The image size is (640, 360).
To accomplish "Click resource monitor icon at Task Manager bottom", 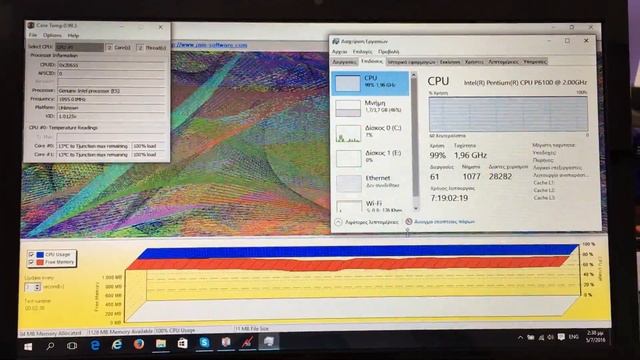I will coord(409,222).
